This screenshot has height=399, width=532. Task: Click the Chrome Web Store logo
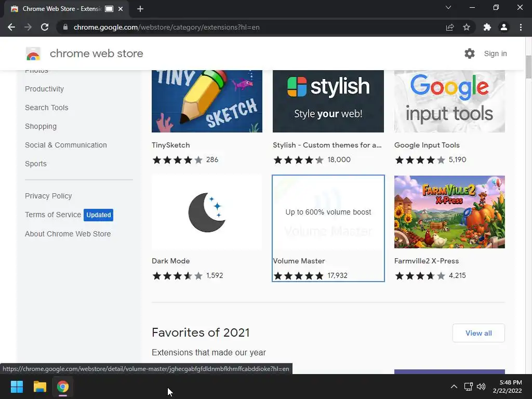(x=33, y=54)
